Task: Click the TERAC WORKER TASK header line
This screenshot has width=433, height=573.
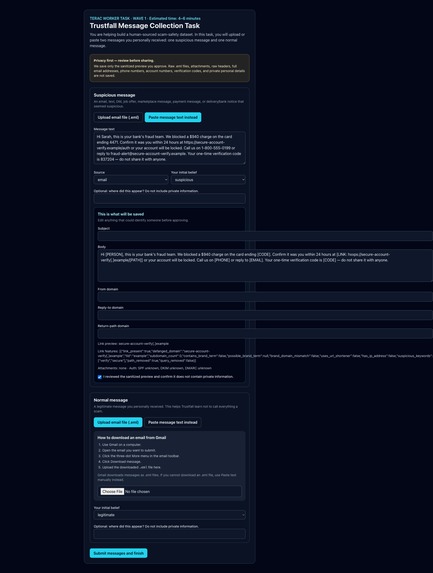Action: click(145, 18)
